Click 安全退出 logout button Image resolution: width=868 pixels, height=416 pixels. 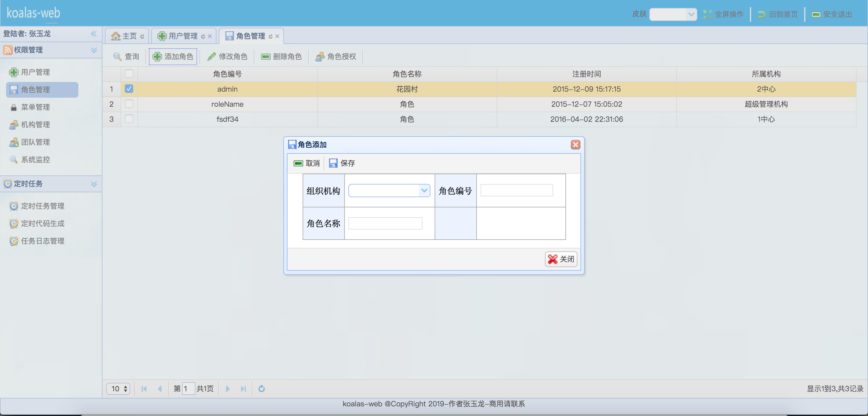(832, 14)
